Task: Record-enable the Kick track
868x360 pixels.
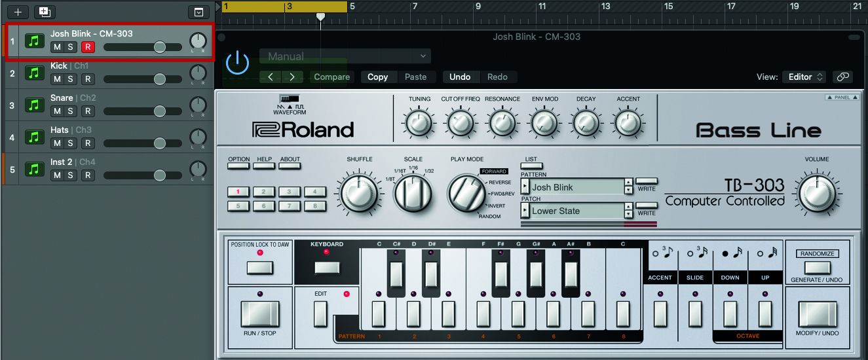Action: pos(88,79)
